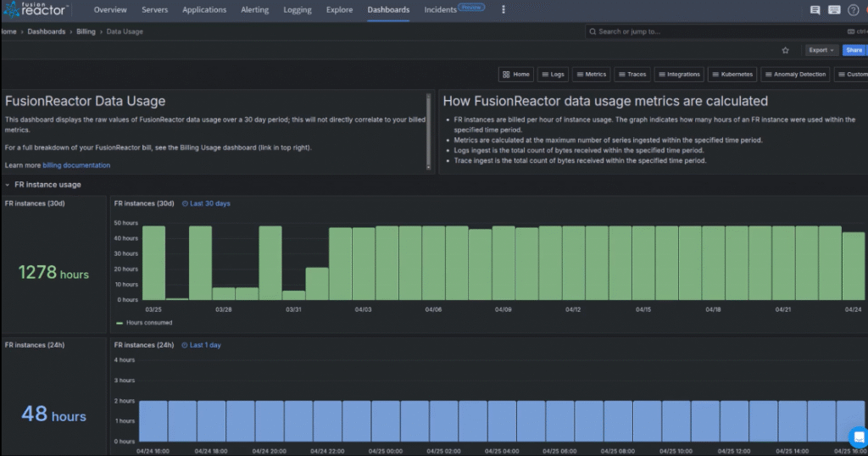
Task: Open the Anomaly Detection dashboard link
Action: 795,74
